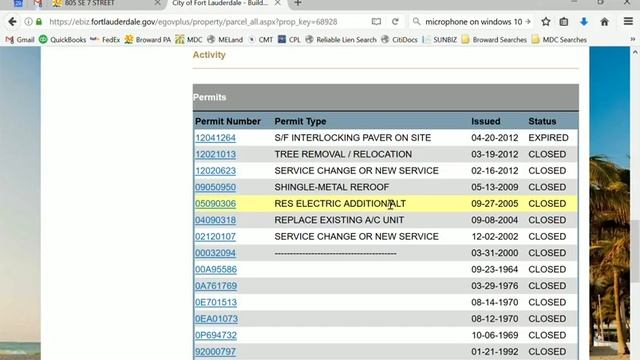This screenshot has height=360, width=640.
Task: Select 'SHINGLE-METAL REROOF' cell
Action: (331, 187)
